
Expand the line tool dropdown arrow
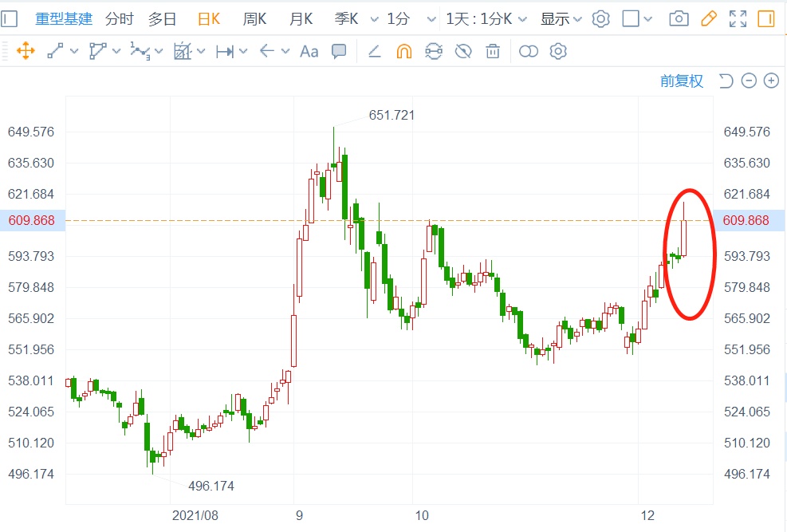click(74, 52)
